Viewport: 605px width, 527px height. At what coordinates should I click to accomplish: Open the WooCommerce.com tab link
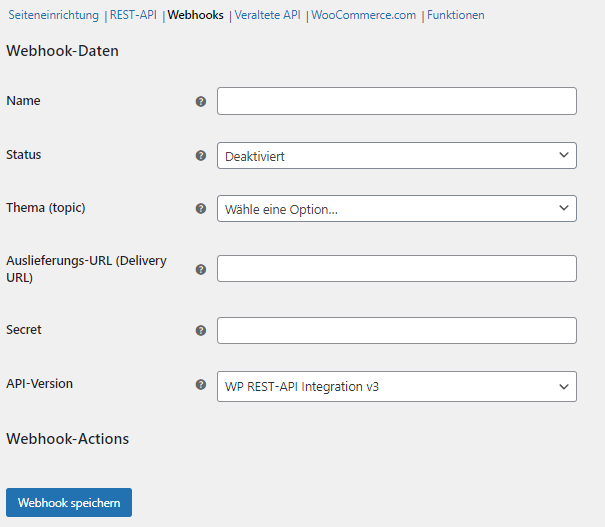click(363, 15)
